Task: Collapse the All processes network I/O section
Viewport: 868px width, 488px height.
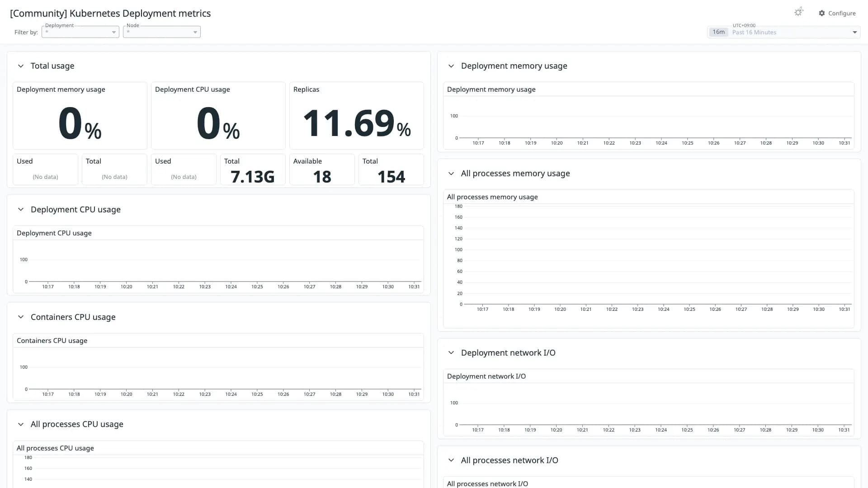Action: [451, 460]
